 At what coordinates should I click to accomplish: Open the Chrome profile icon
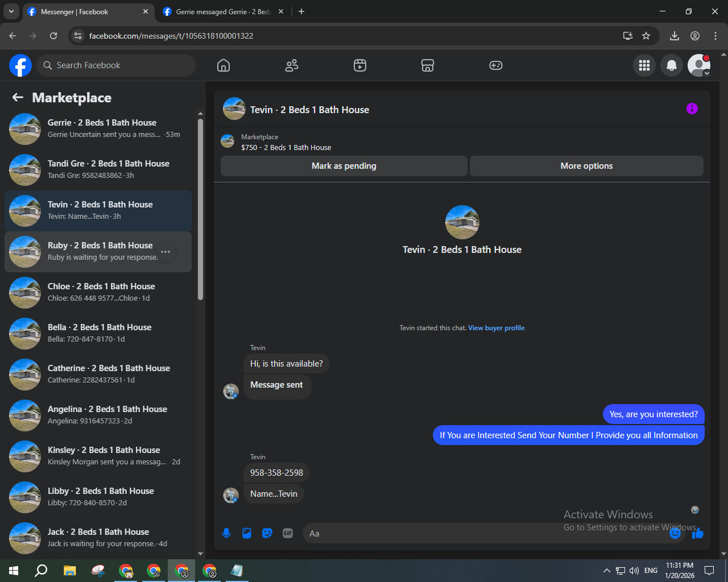coord(695,36)
